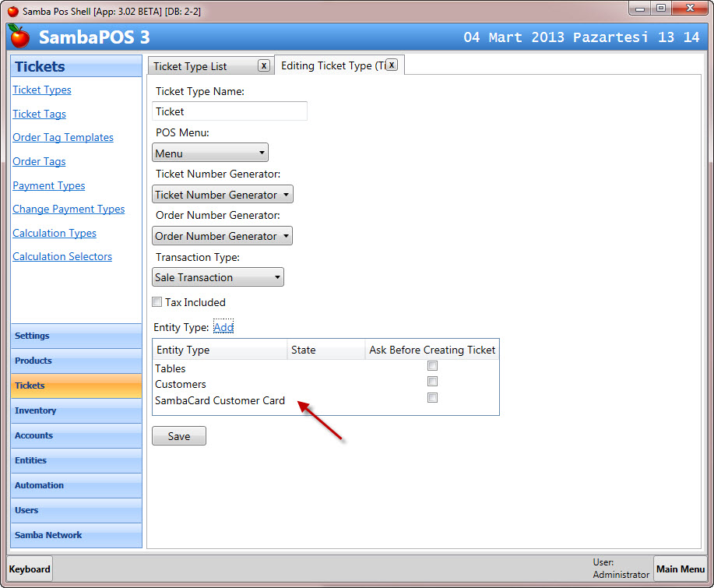
Task: Enable the Tax Included checkbox
Action: (157, 302)
